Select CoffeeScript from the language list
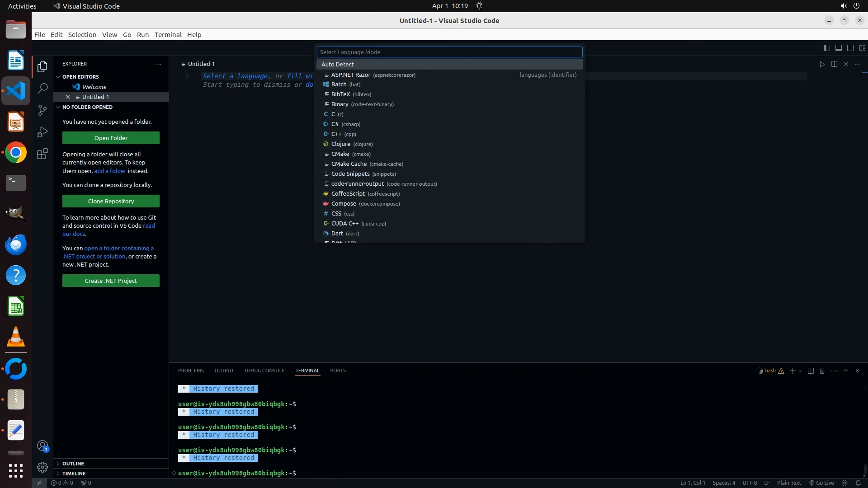Viewport: 868px width, 488px height. coord(348,194)
